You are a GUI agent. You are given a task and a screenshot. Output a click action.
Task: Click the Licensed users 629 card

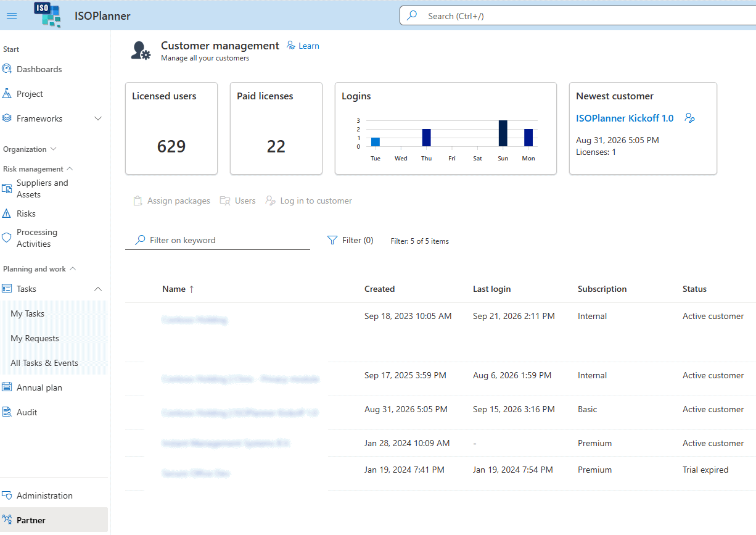point(171,128)
